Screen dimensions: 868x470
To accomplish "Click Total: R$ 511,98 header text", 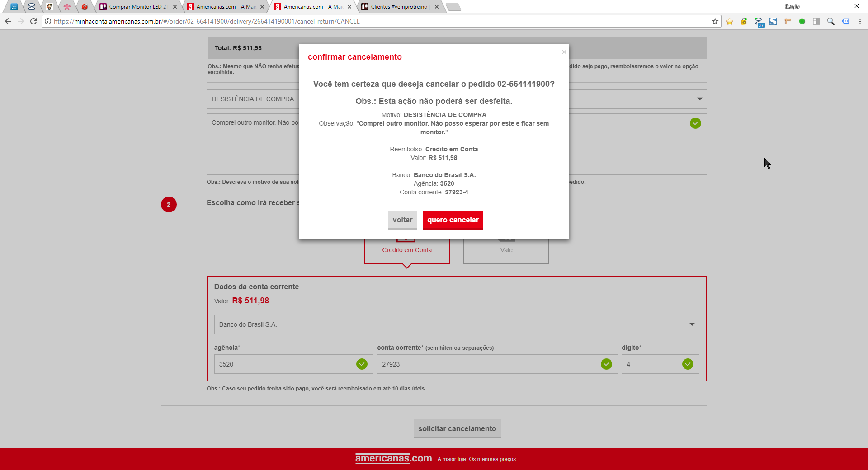I will coord(238,48).
